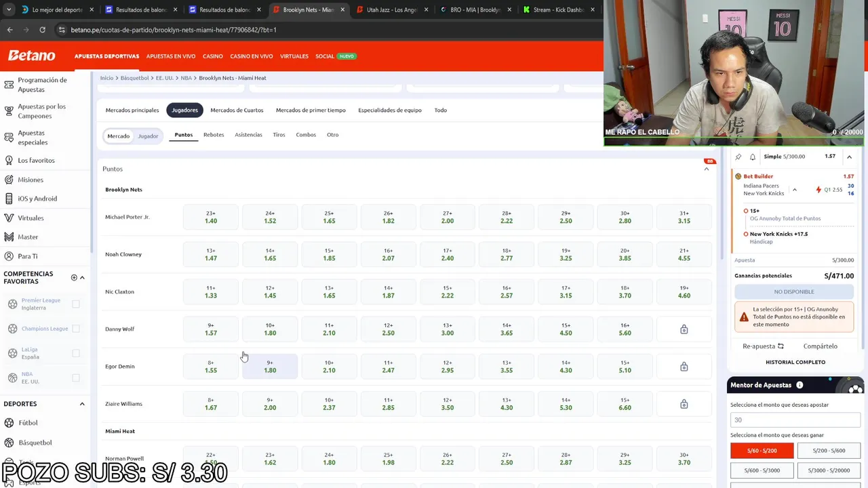This screenshot has width=868, height=488.
Task: Bet Norman Powell 25+ at 1.98
Action: [388, 459]
